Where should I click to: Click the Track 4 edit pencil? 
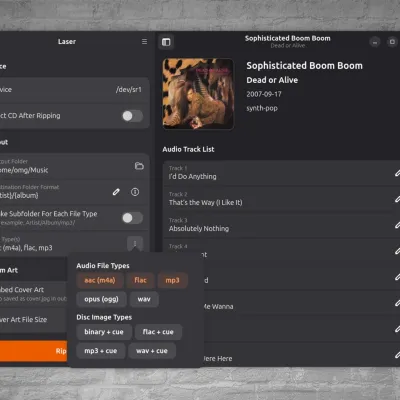(397, 251)
